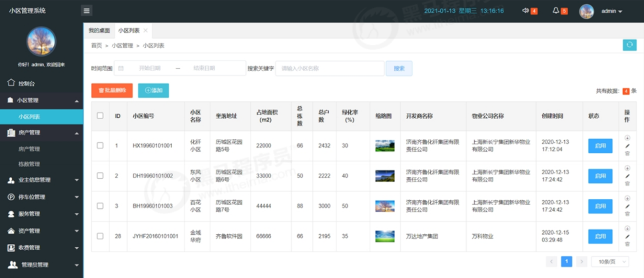The height and width of the screenshot is (278, 644).
Task: Check the select-all checkbox in table header
Action: tap(100, 116)
